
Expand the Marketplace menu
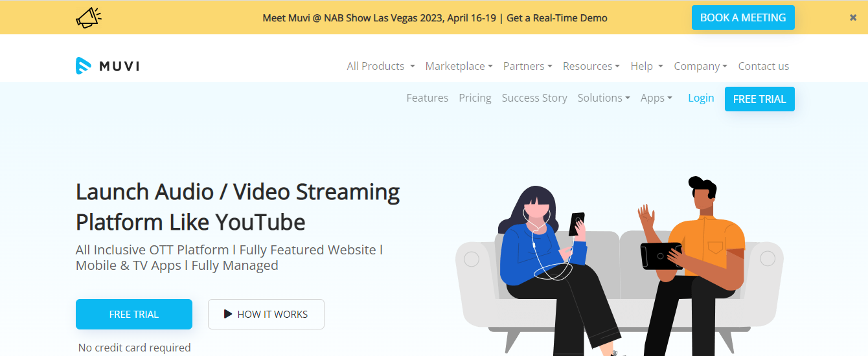click(x=459, y=66)
